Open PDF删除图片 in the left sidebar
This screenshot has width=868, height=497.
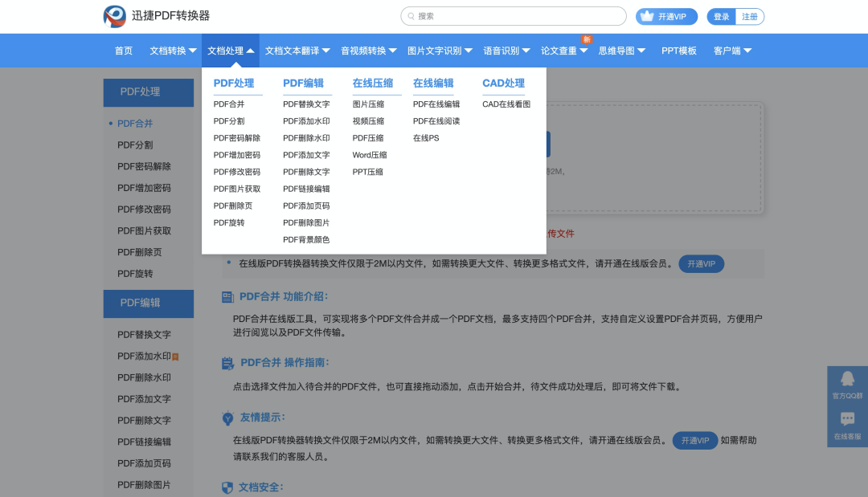(144, 485)
